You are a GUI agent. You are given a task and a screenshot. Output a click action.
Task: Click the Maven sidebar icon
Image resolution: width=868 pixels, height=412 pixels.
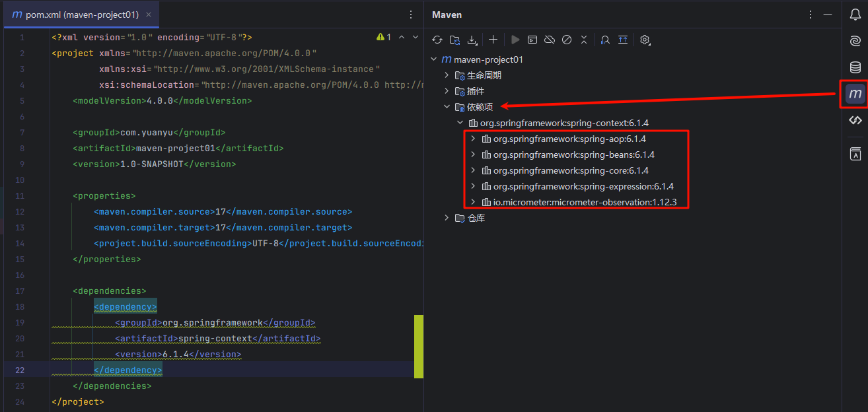click(x=855, y=94)
